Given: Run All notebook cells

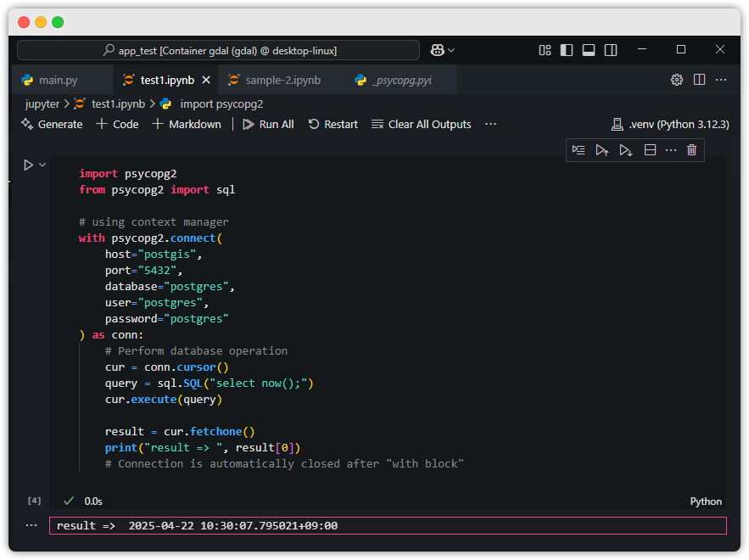Looking at the screenshot, I should pyautogui.click(x=268, y=124).
